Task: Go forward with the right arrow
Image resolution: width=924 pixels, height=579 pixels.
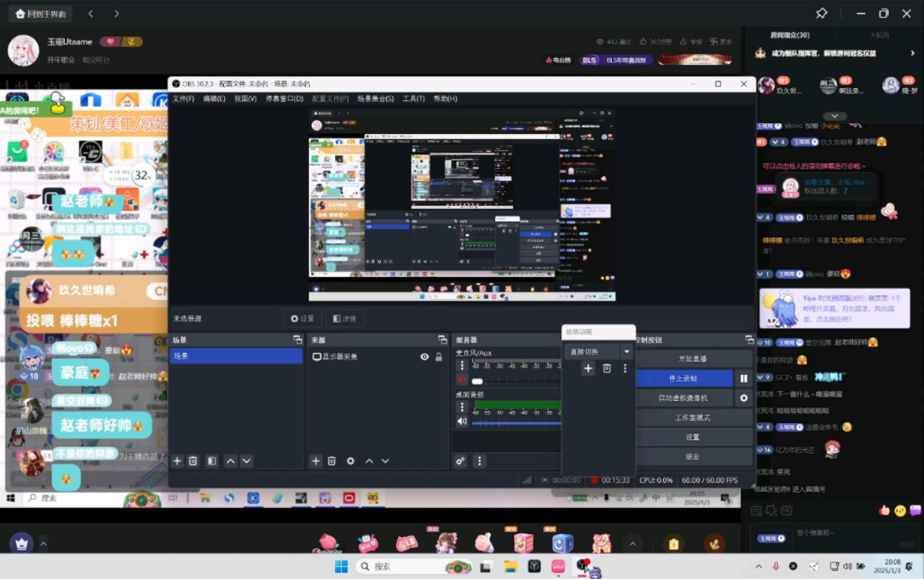Action: [x=117, y=14]
